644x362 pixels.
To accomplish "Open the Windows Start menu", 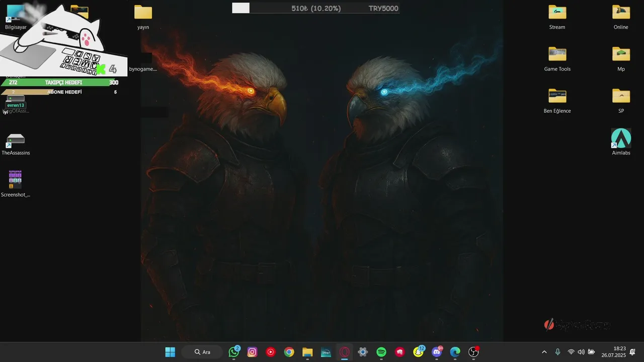I will point(170,352).
